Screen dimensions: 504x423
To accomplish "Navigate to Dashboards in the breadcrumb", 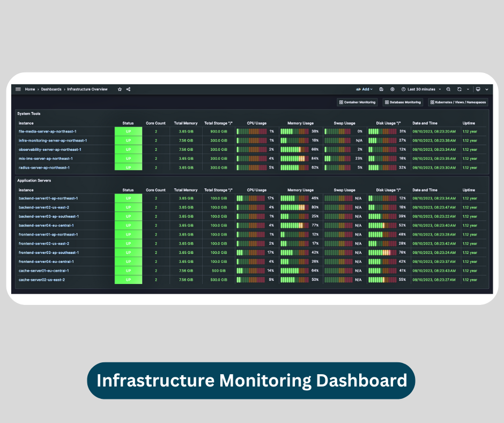I will 51,89.
